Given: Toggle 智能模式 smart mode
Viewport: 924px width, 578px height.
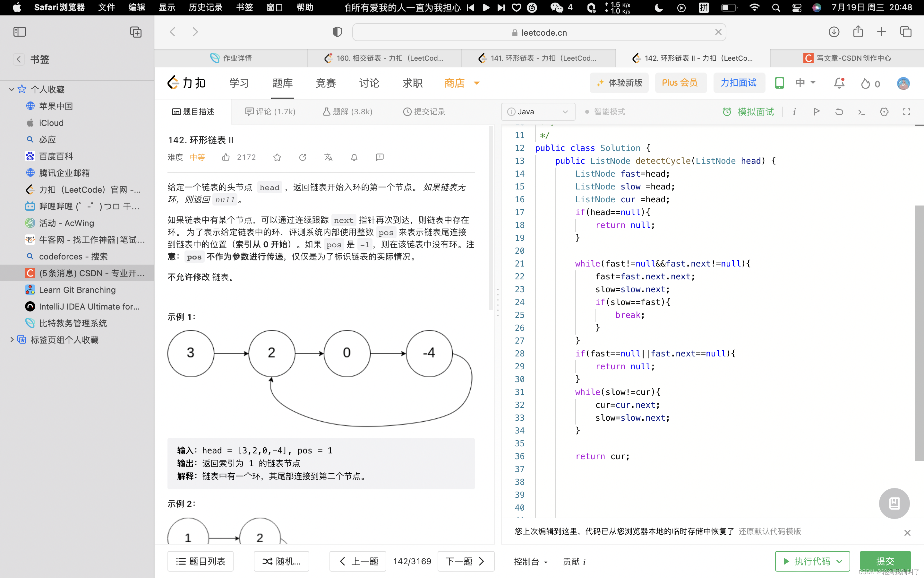Looking at the screenshot, I should pyautogui.click(x=605, y=112).
